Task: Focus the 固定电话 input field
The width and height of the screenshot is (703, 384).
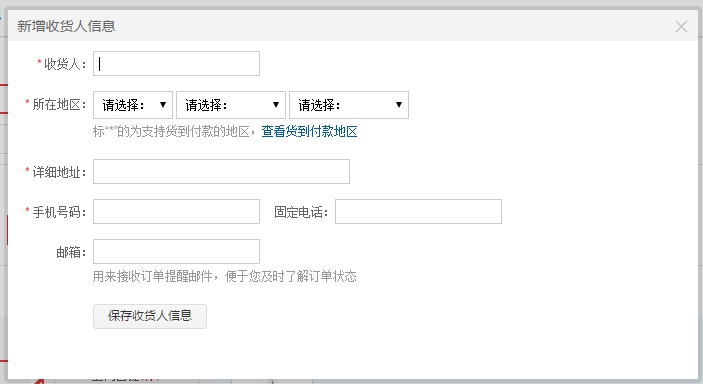Action: pos(418,211)
